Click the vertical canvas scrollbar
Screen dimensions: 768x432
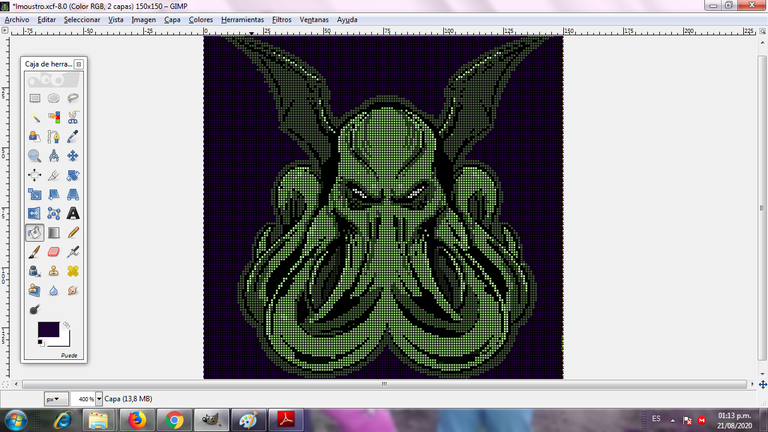pyautogui.click(x=762, y=208)
